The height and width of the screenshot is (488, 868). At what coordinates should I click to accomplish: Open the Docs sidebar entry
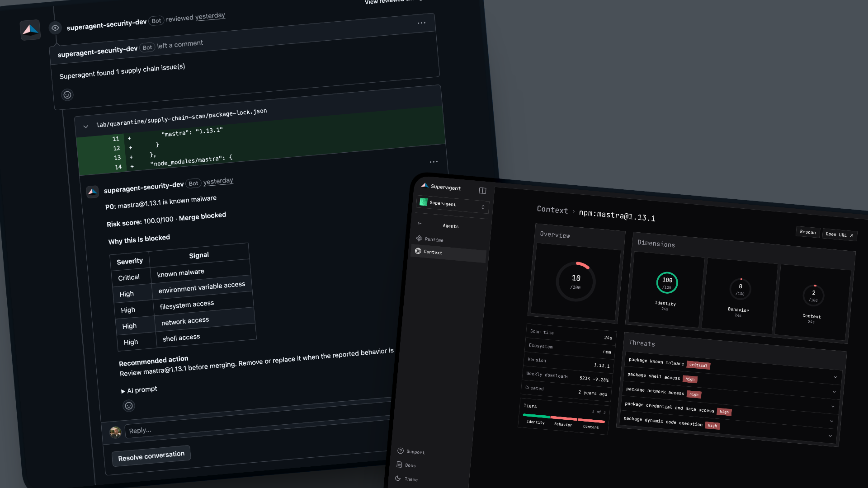[406, 465]
